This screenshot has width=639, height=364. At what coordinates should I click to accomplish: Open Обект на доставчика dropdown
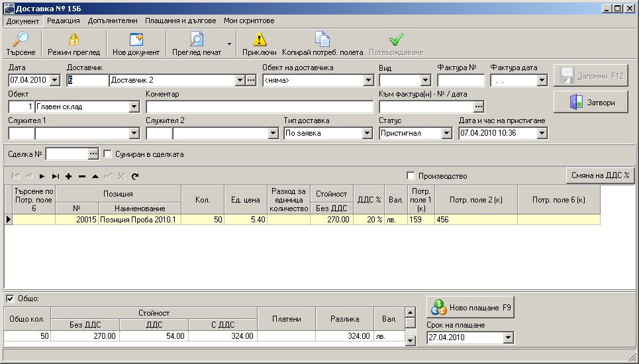click(368, 80)
